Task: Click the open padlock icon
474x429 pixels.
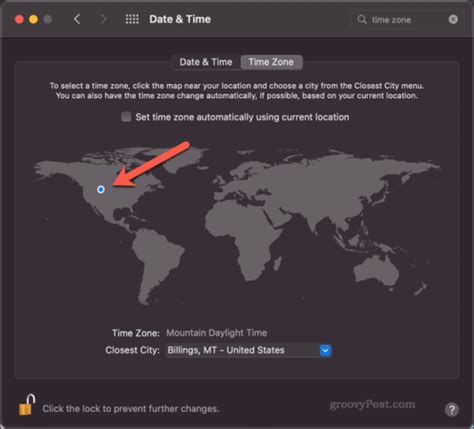Action: coord(27,405)
